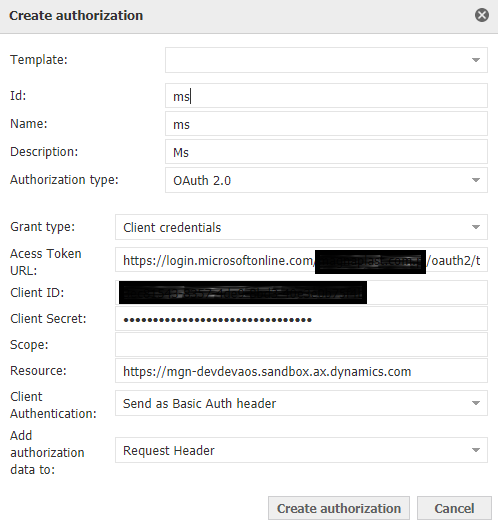Select Send as Basic Auth header box
The image size is (498, 526).
click(301, 403)
